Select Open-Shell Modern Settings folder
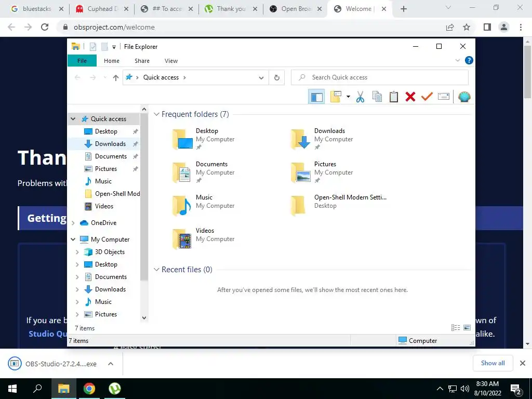Screen dimensions: 532x399 pos(339,205)
